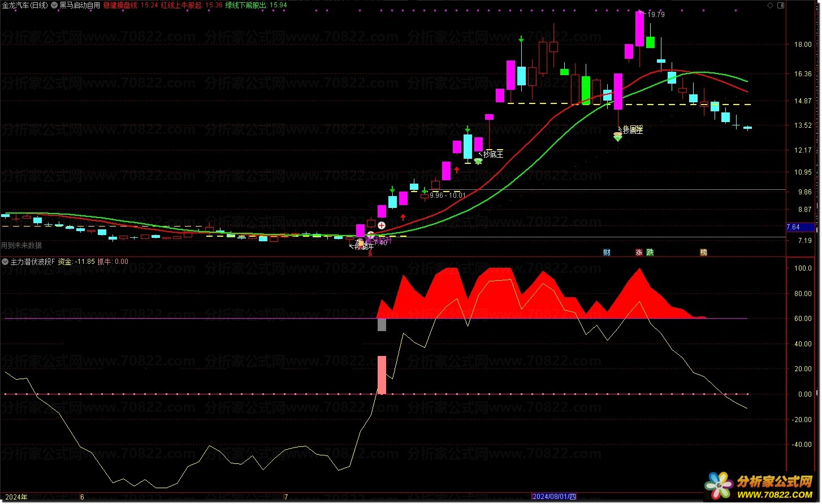Open the dropdown before 黑马启动自用 indicator
822x504 pixels.
[54, 5]
